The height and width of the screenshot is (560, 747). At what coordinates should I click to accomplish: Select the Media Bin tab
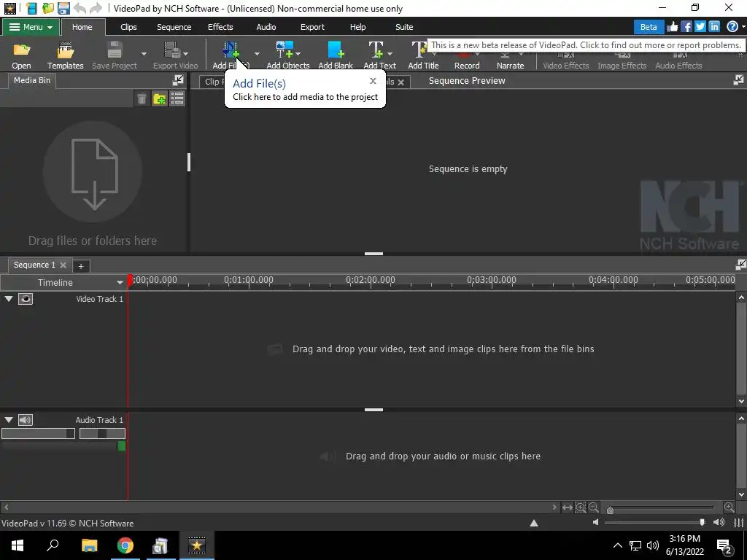coord(32,80)
